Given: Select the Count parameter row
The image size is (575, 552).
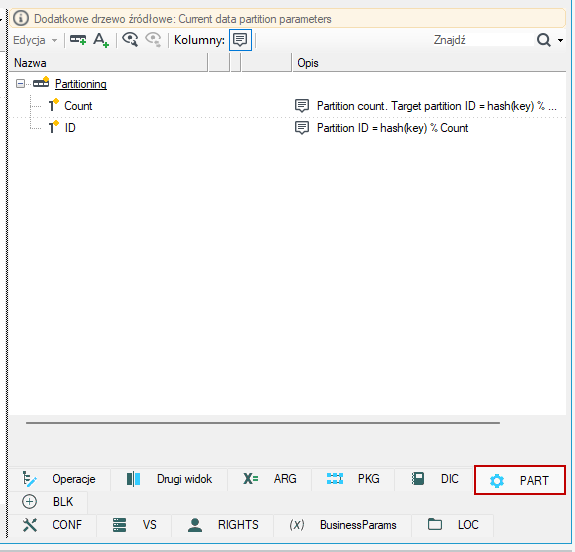Looking at the screenshot, I should click(x=288, y=106).
